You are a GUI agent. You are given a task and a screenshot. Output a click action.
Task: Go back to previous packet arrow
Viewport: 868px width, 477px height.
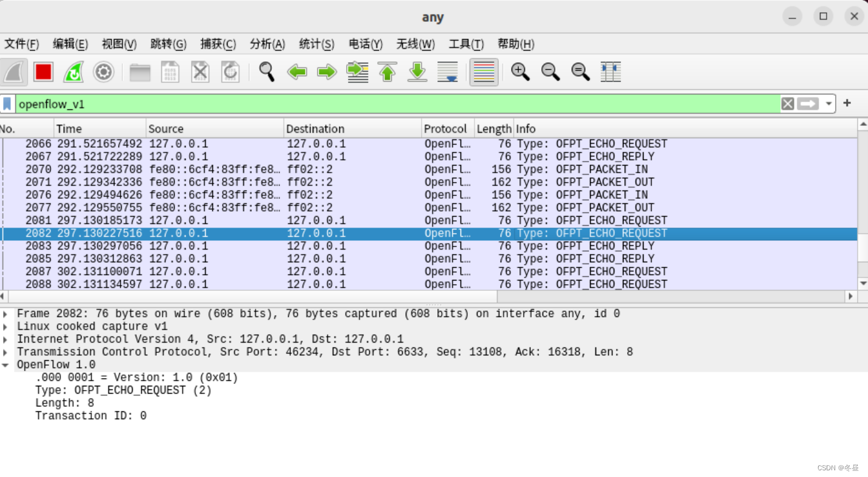click(x=297, y=72)
